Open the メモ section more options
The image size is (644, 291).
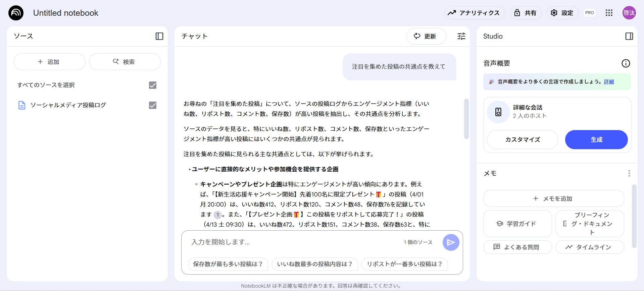click(x=629, y=173)
